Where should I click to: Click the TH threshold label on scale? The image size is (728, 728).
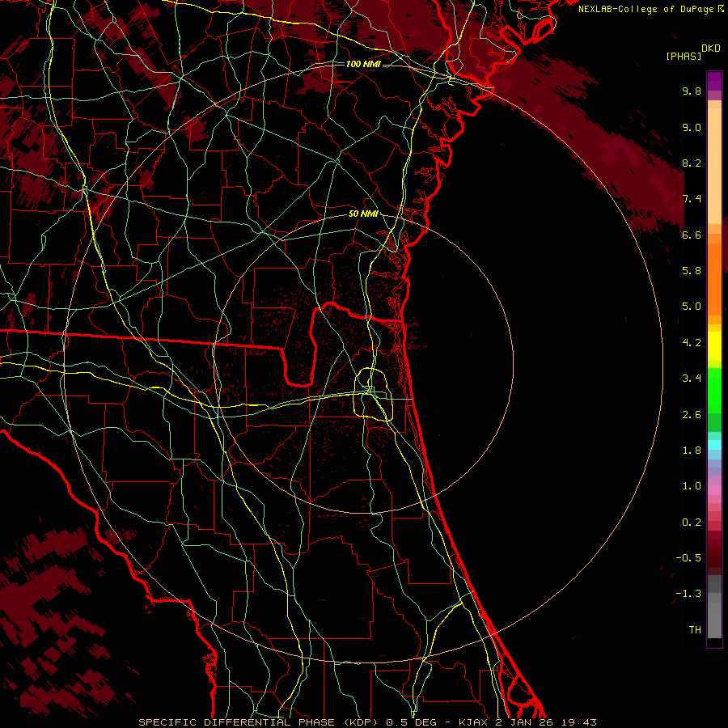[x=695, y=630]
